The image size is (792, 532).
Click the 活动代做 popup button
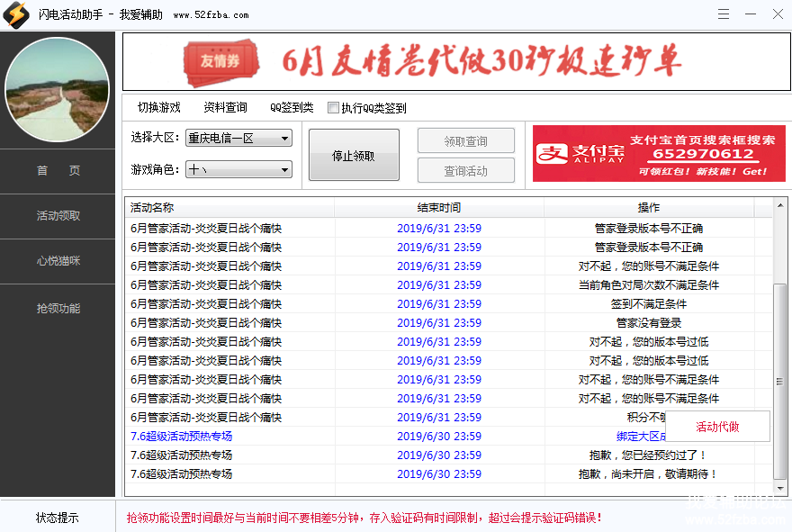[x=717, y=427]
